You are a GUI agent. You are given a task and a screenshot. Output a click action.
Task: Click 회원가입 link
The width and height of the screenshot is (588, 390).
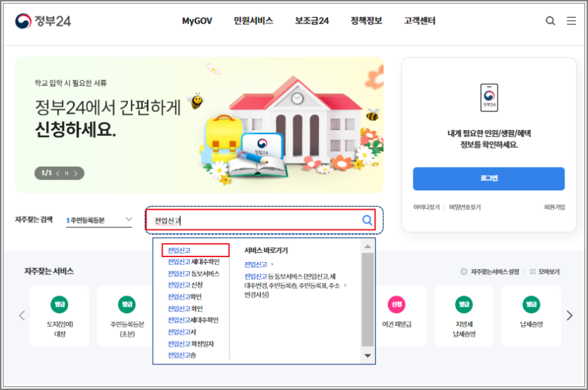click(x=554, y=207)
